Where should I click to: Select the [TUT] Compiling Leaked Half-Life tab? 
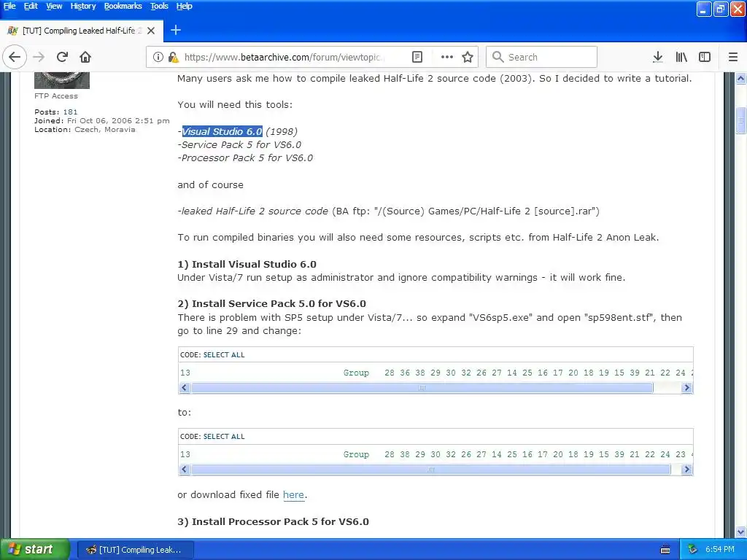pyautogui.click(x=82, y=31)
